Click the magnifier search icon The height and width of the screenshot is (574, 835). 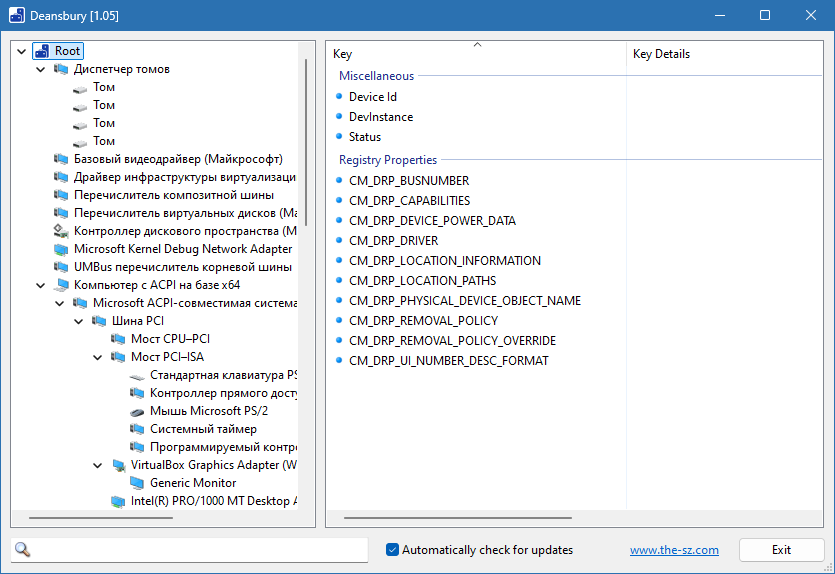click(x=22, y=550)
